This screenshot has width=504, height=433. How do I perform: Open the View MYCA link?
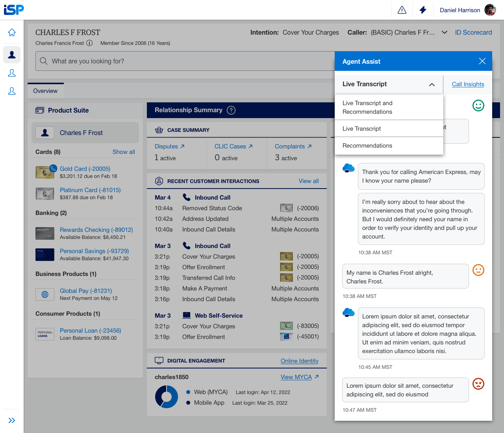click(x=300, y=377)
